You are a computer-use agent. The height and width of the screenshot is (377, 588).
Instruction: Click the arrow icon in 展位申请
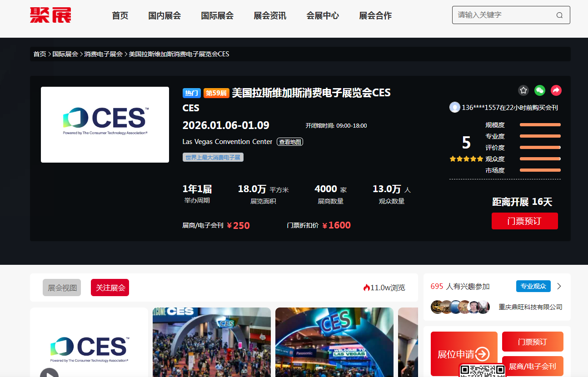click(x=482, y=354)
